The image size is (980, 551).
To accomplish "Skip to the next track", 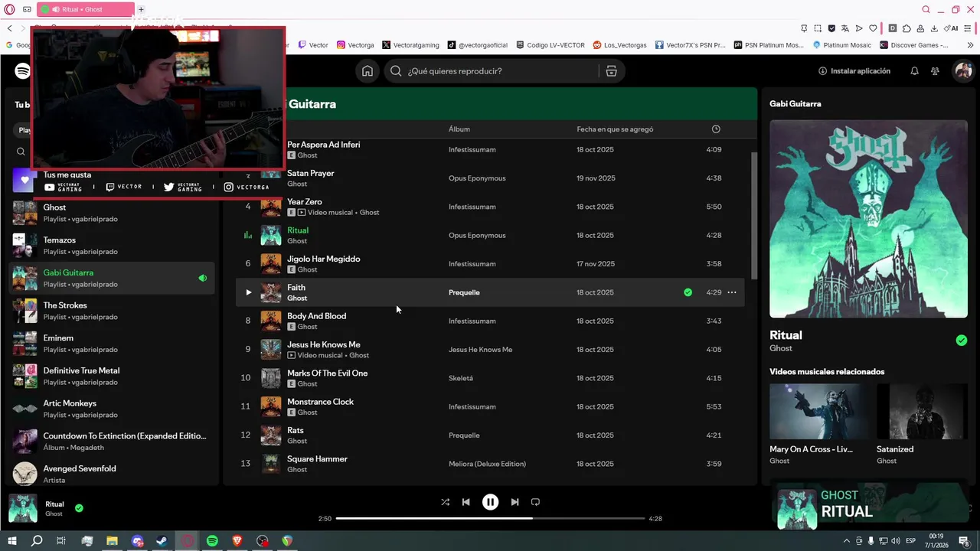I will click(514, 502).
